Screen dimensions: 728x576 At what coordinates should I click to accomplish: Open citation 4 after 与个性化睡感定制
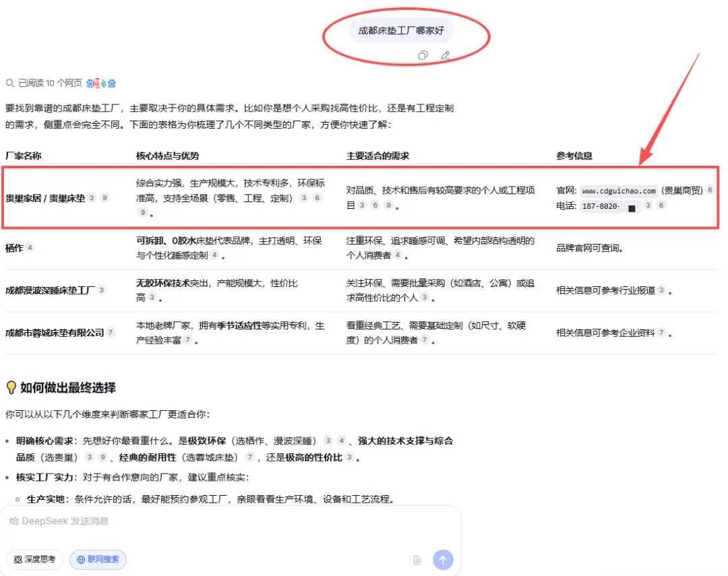tap(214, 255)
